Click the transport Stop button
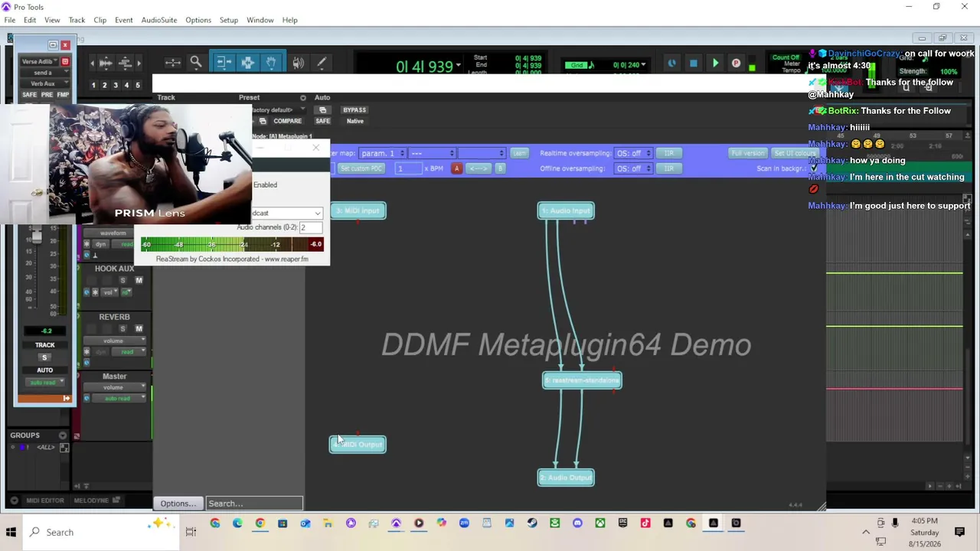980x551 pixels. pyautogui.click(x=694, y=64)
